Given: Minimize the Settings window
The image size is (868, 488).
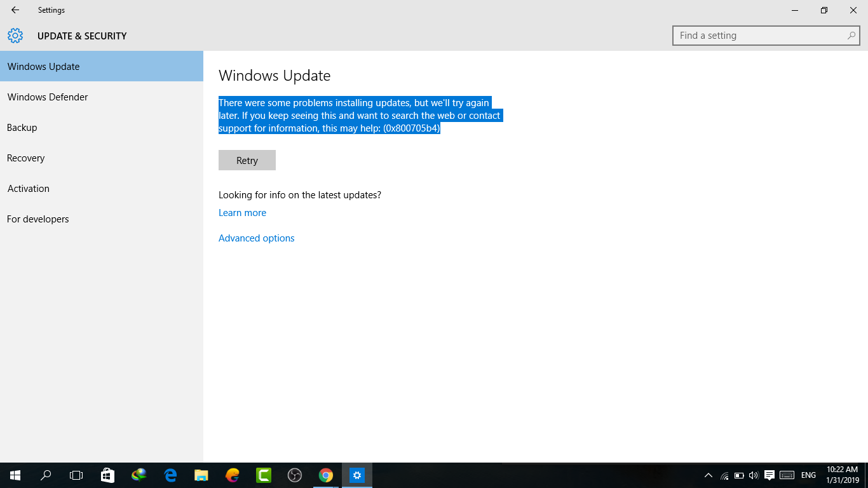Looking at the screenshot, I should tap(795, 10).
